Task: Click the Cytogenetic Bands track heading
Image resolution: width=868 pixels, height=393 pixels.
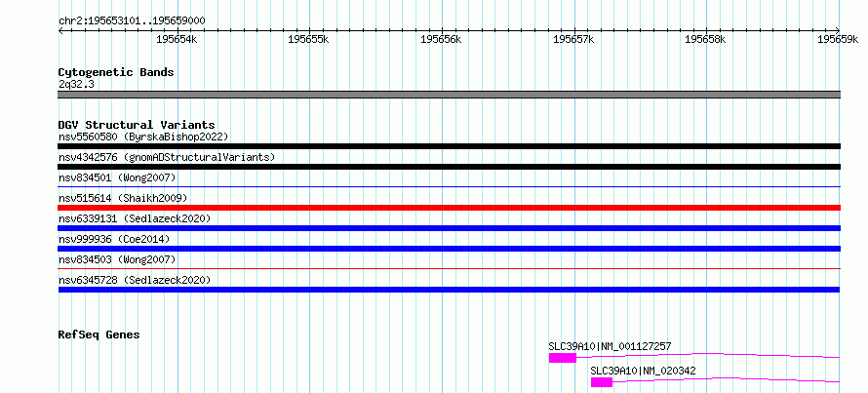Action: 116,72
